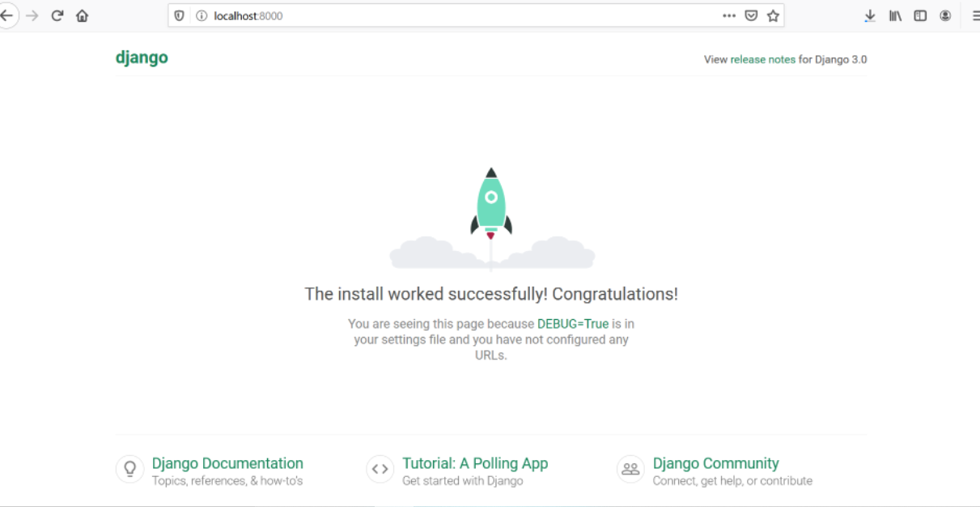Image resolution: width=980 pixels, height=507 pixels.
Task: Click the browser forward arrow
Action: point(32,15)
